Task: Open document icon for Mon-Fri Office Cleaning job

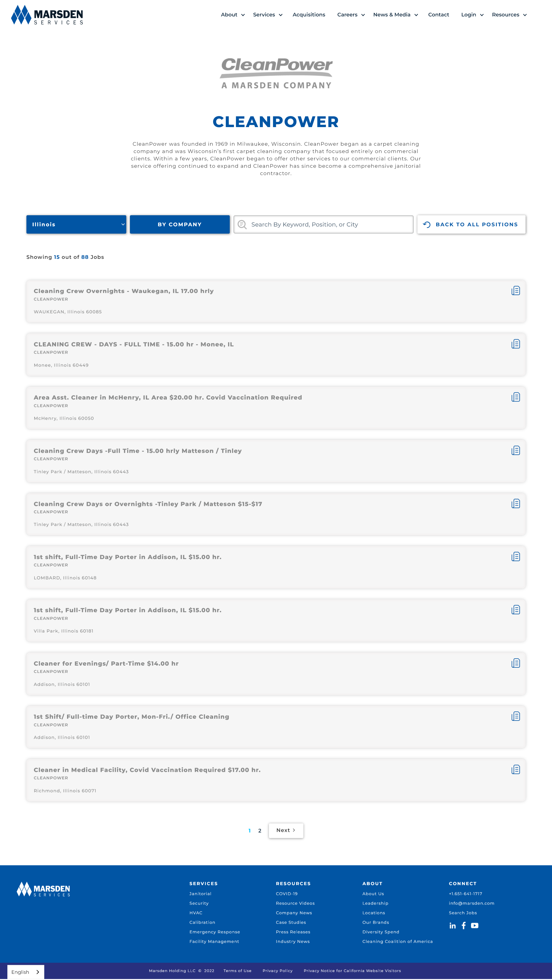Action: pos(516,716)
